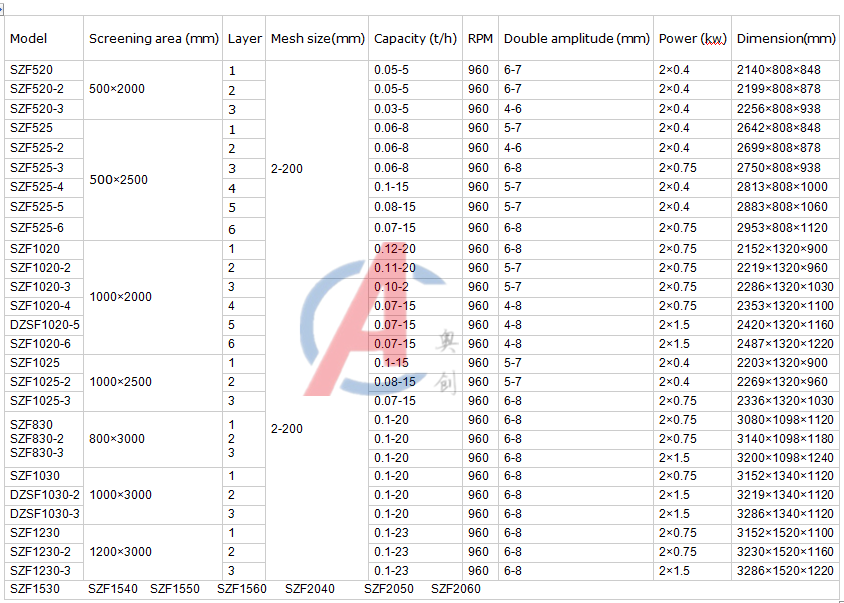The width and height of the screenshot is (844, 603).
Task: Select the 3286×1520×1220 dimension value
Action: coord(784,571)
